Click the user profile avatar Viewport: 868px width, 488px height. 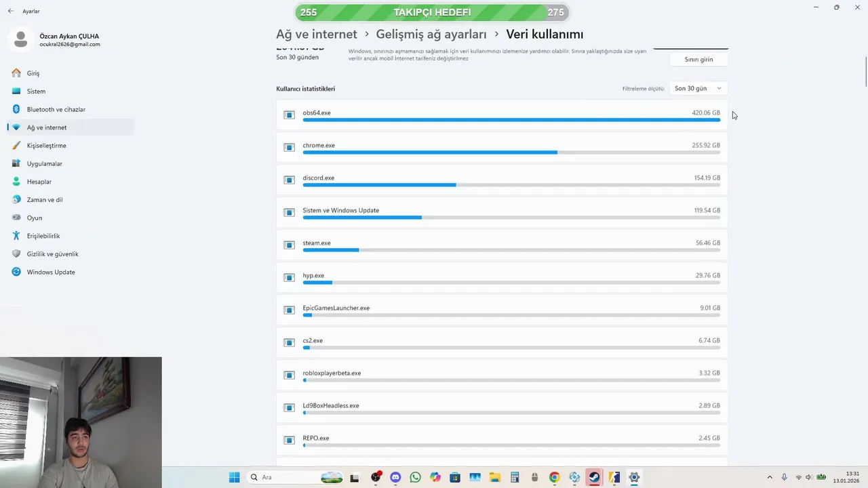[x=21, y=40]
